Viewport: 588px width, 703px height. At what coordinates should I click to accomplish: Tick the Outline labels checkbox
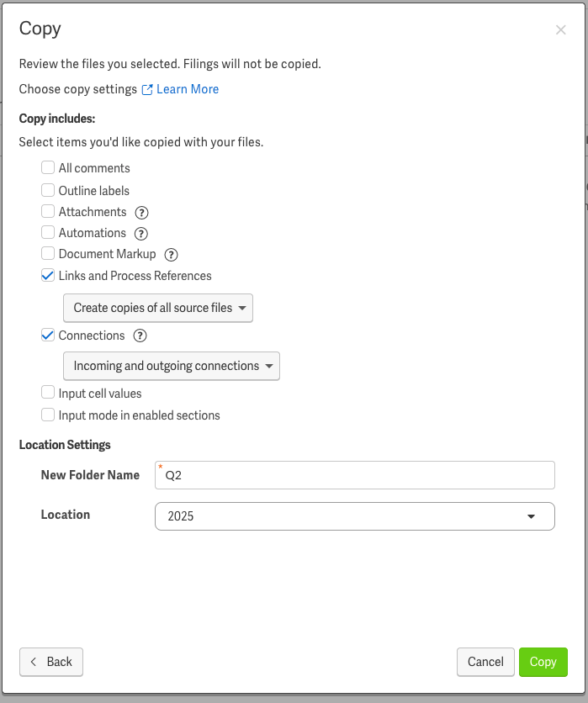(48, 190)
